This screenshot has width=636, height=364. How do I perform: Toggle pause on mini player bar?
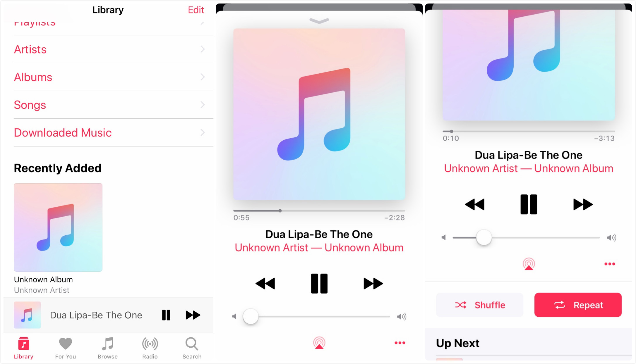click(166, 315)
